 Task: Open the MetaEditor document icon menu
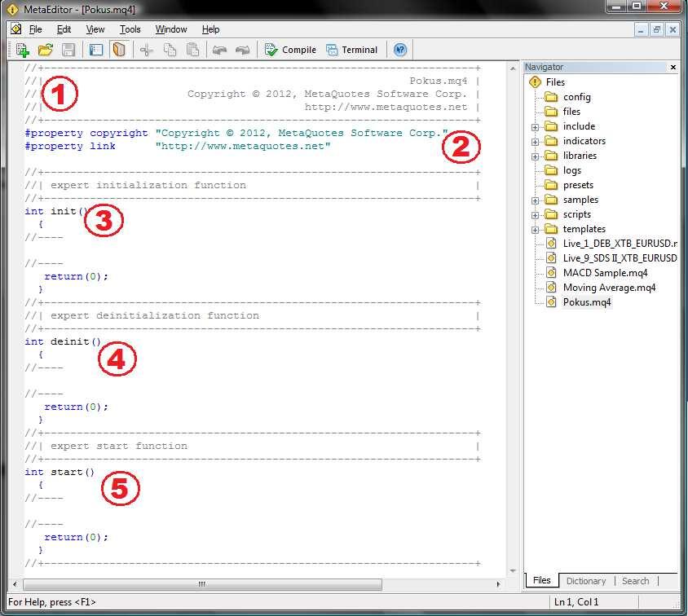[16, 29]
